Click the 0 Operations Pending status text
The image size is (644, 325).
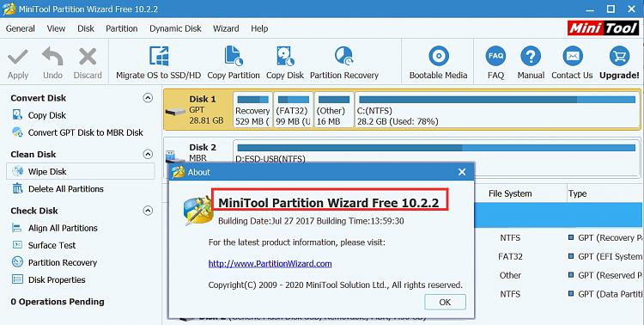(x=58, y=302)
